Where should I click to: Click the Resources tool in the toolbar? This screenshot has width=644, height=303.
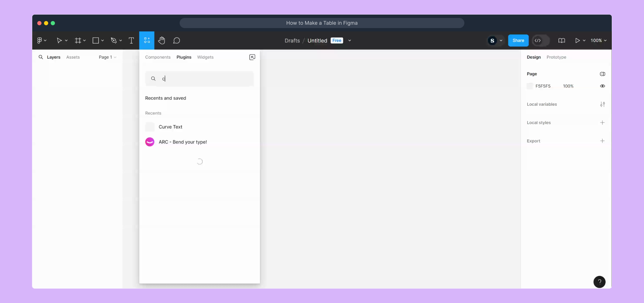point(147,40)
